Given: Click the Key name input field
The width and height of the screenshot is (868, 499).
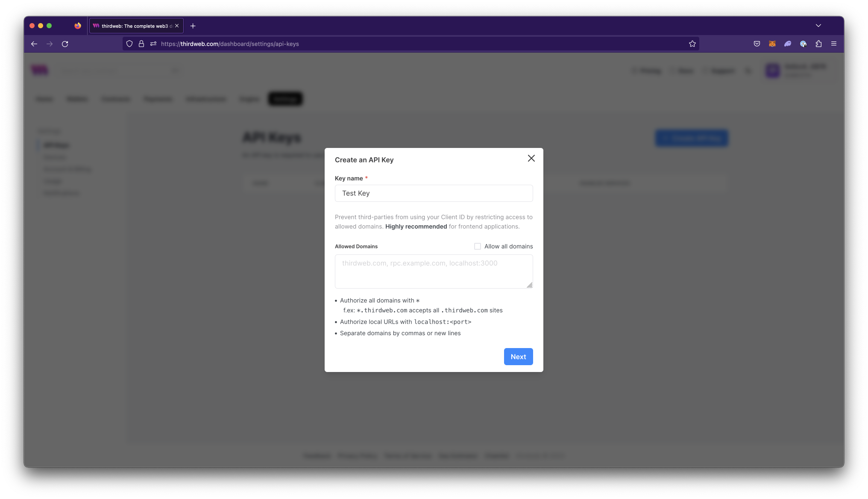Looking at the screenshot, I should tap(434, 193).
